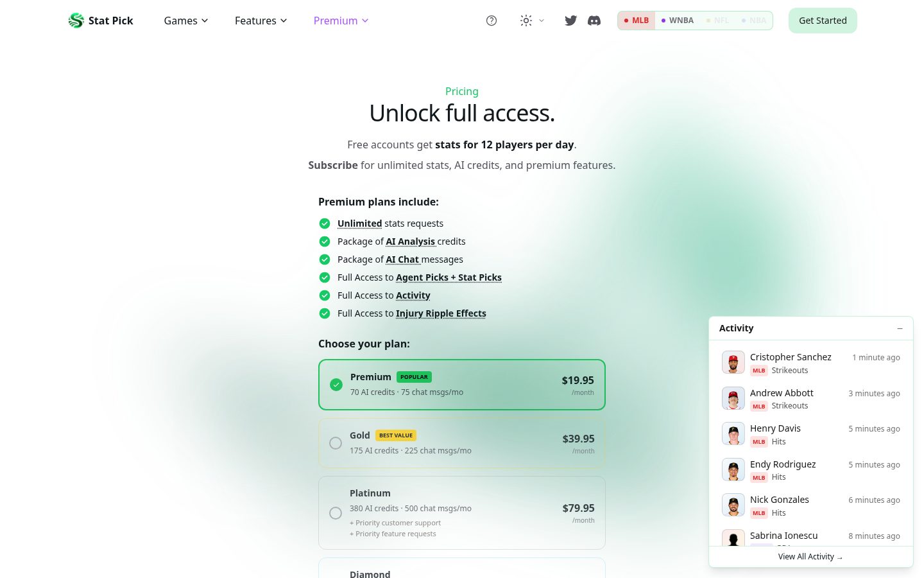Screen dimensions: 924x578
Task: Expand the Premium dropdown menu
Action: [x=341, y=21]
